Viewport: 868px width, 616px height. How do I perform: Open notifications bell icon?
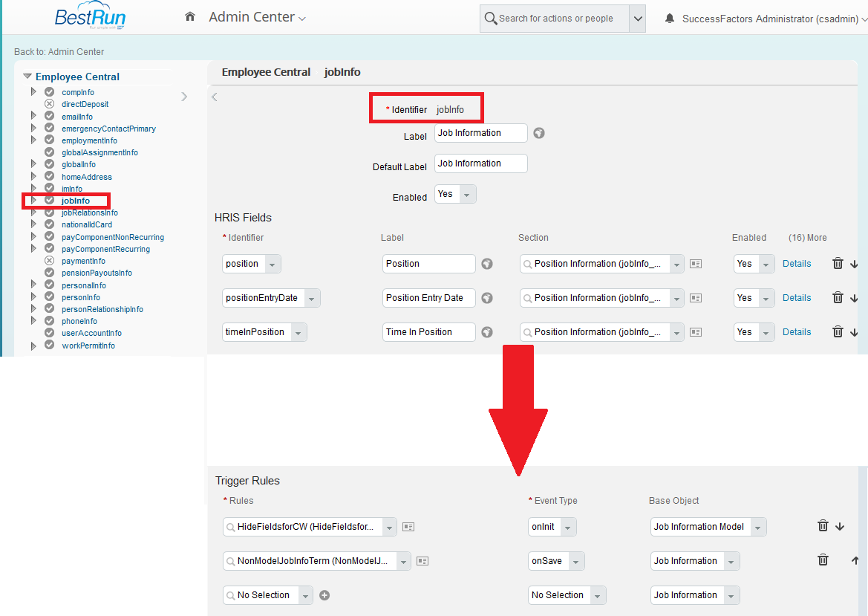669,19
